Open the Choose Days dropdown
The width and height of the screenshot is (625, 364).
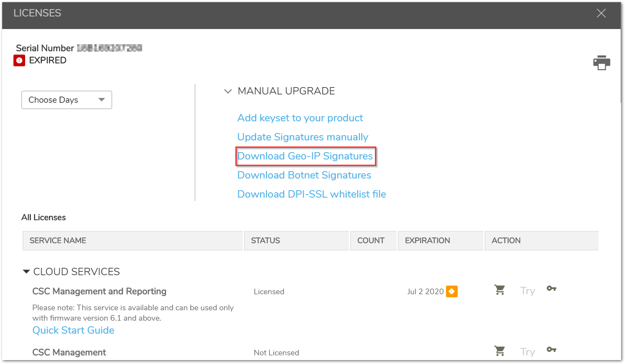(67, 100)
